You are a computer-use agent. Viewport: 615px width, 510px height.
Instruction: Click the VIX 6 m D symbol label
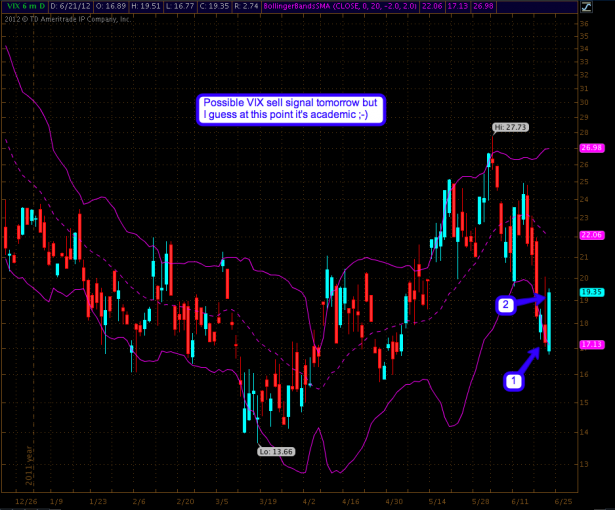(24, 5)
